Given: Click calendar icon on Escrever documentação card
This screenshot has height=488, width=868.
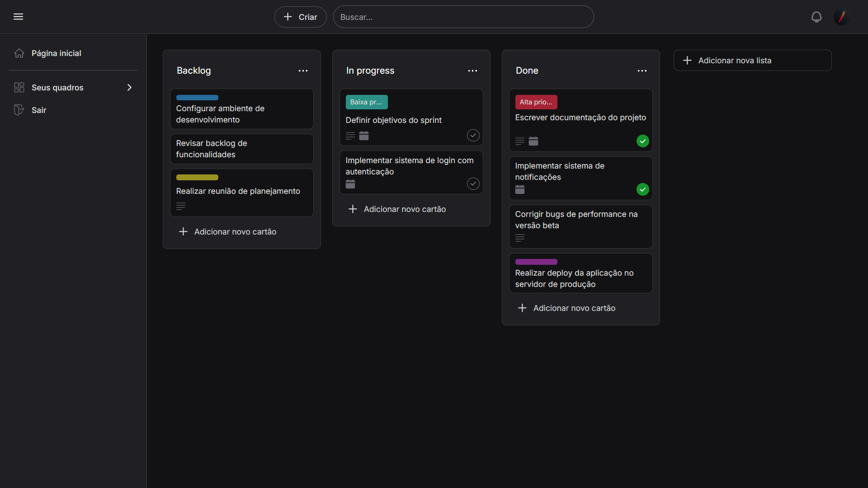Looking at the screenshot, I should click(533, 141).
